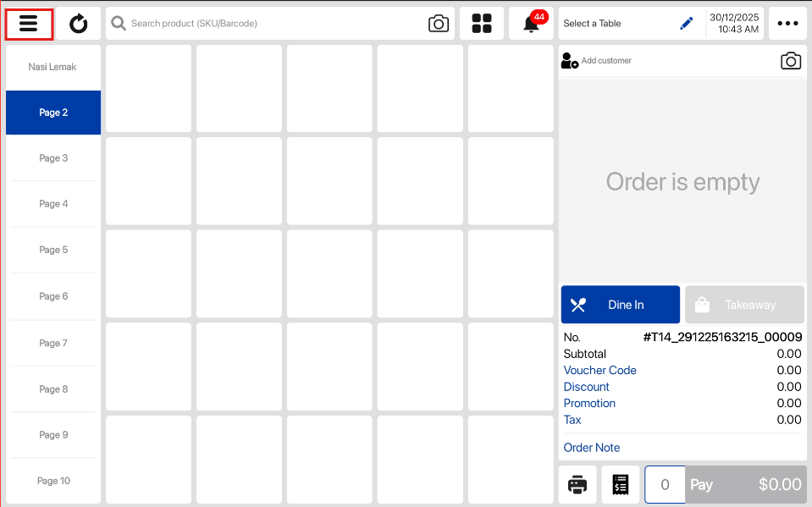This screenshot has width=812, height=507.
Task: Open camera scanner in search bar
Action: point(439,24)
